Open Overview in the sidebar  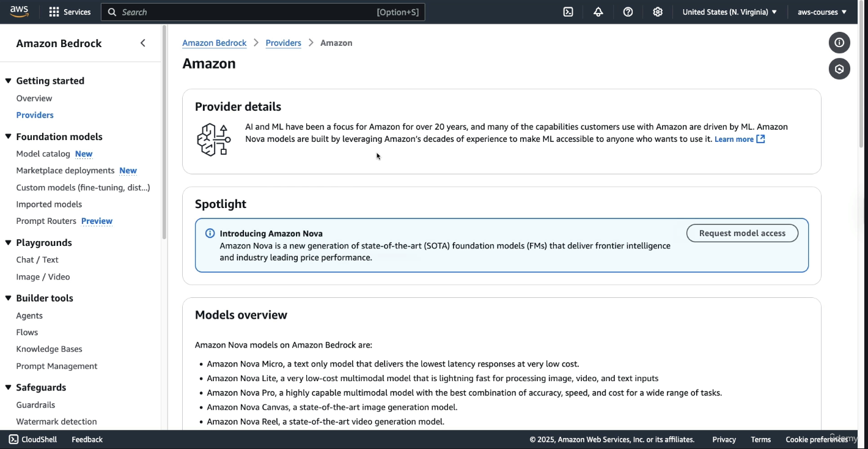[x=34, y=98]
